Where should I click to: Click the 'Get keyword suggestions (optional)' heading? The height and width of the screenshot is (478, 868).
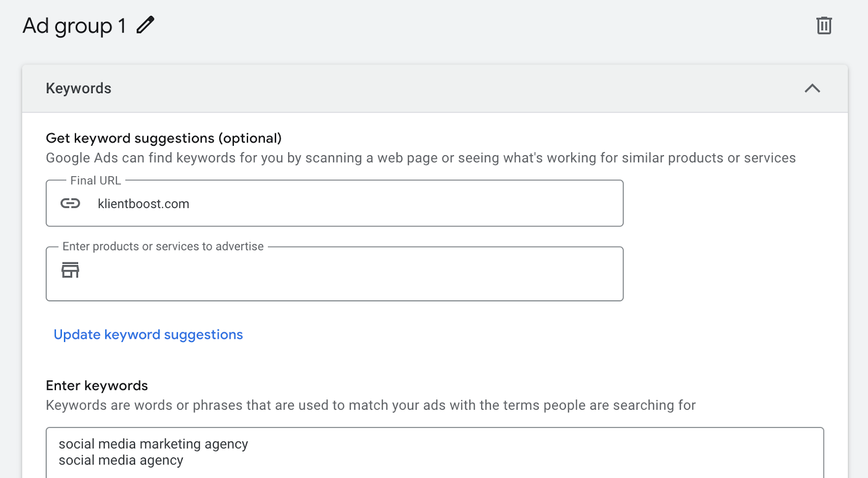click(x=163, y=138)
